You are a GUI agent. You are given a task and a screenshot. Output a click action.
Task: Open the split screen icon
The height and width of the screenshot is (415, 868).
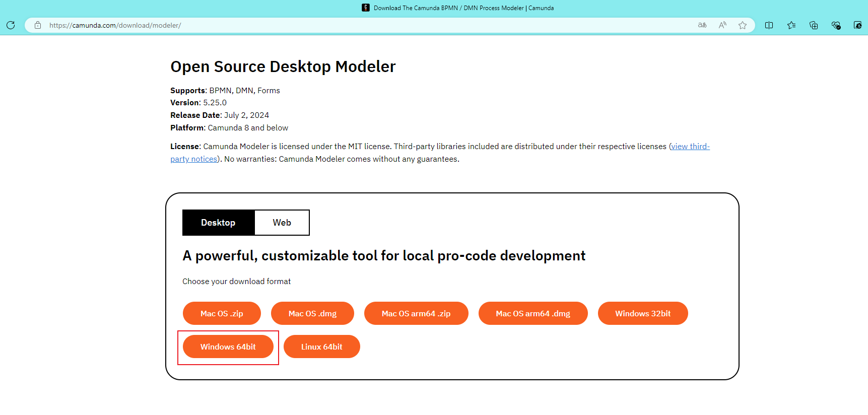pos(769,25)
